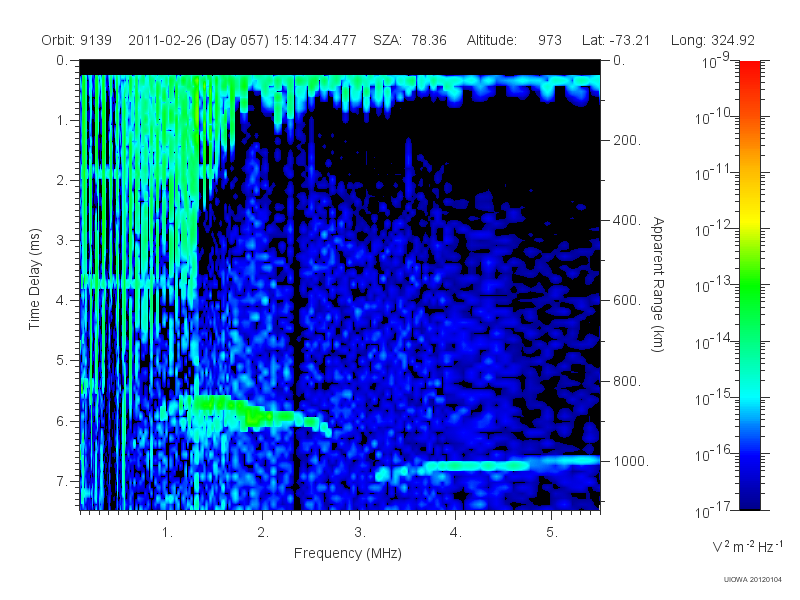800x600 pixels.
Task: Click the colorbar label '10^-14'
Action: (713, 341)
